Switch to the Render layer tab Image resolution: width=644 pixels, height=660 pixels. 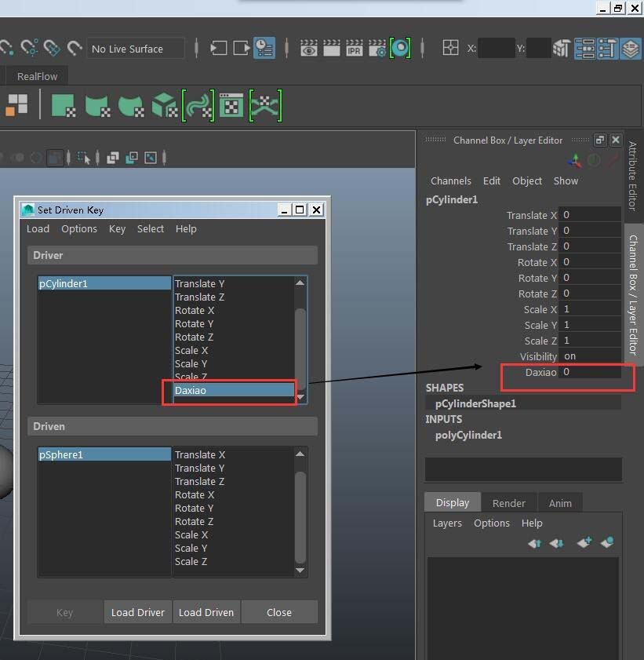[x=509, y=503]
